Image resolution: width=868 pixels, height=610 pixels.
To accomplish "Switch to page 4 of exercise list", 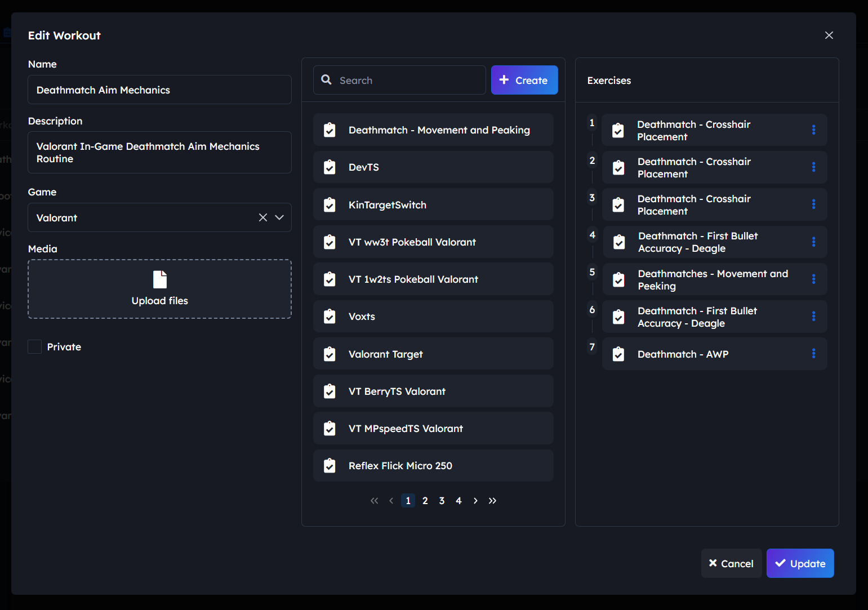I will point(459,501).
